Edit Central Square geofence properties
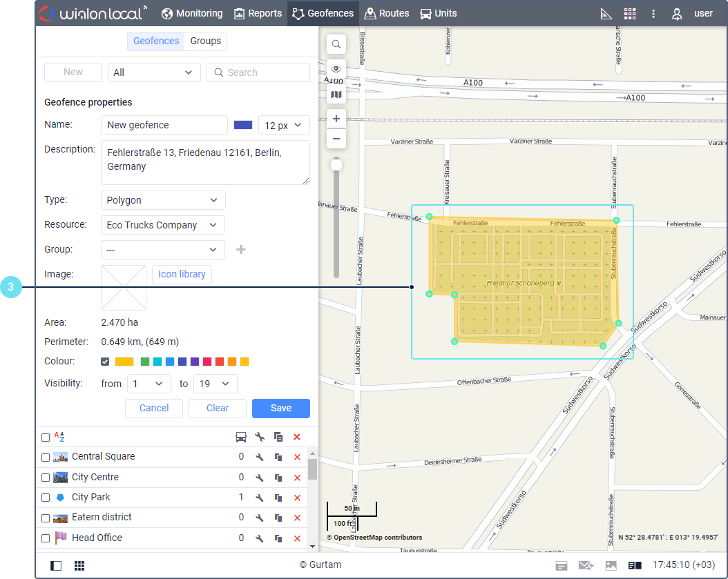This screenshot has height=579, width=728. point(260,457)
